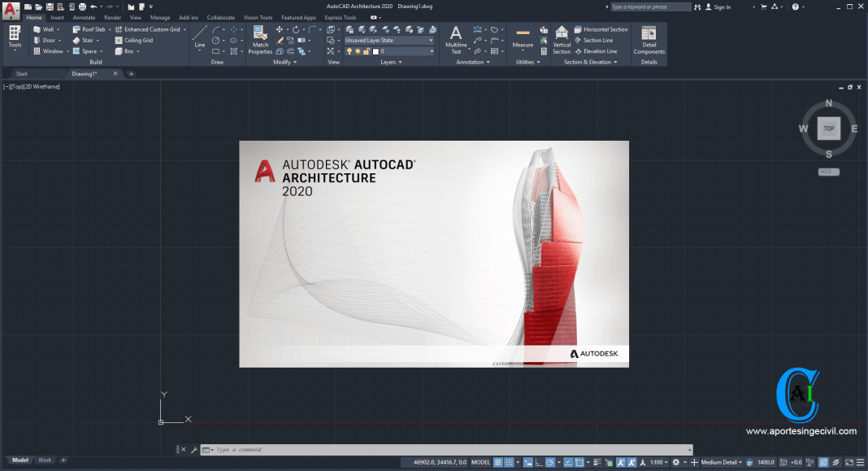Viewport: 868px width, 471px height.
Task: Select the Ceiling Grid tool
Action: (134, 40)
